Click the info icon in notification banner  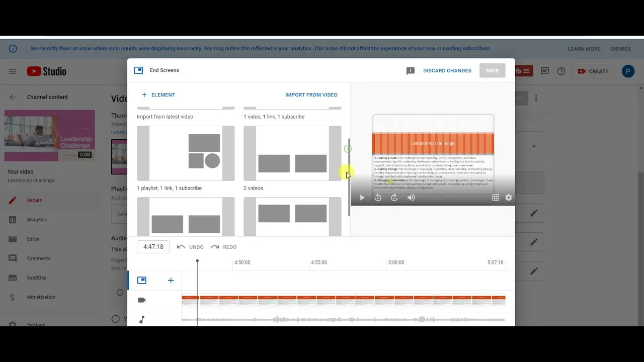(x=13, y=49)
